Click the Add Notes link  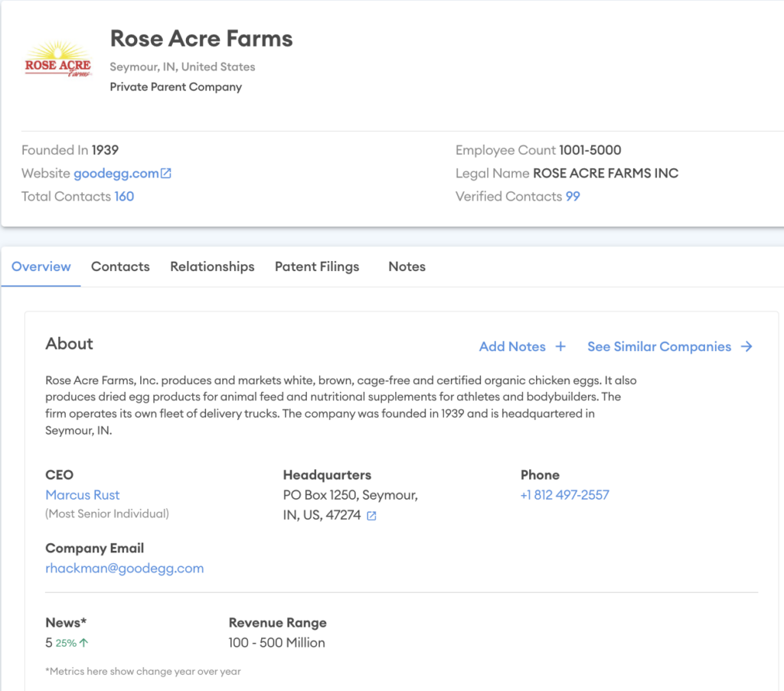(x=512, y=347)
